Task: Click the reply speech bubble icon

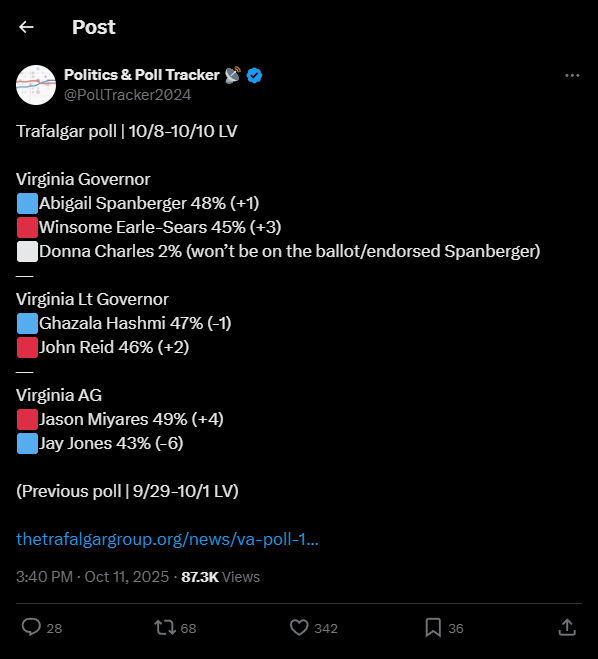Action: (31, 627)
